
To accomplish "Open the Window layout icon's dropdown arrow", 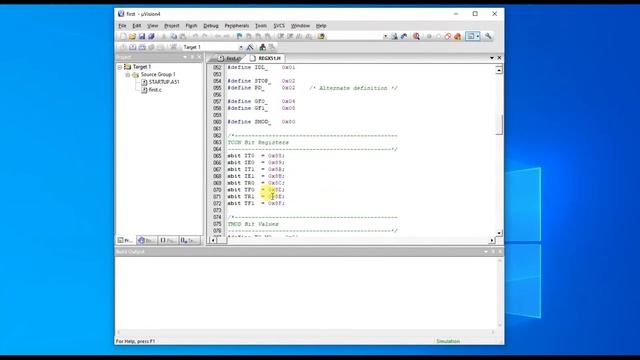I will [x=478, y=36].
